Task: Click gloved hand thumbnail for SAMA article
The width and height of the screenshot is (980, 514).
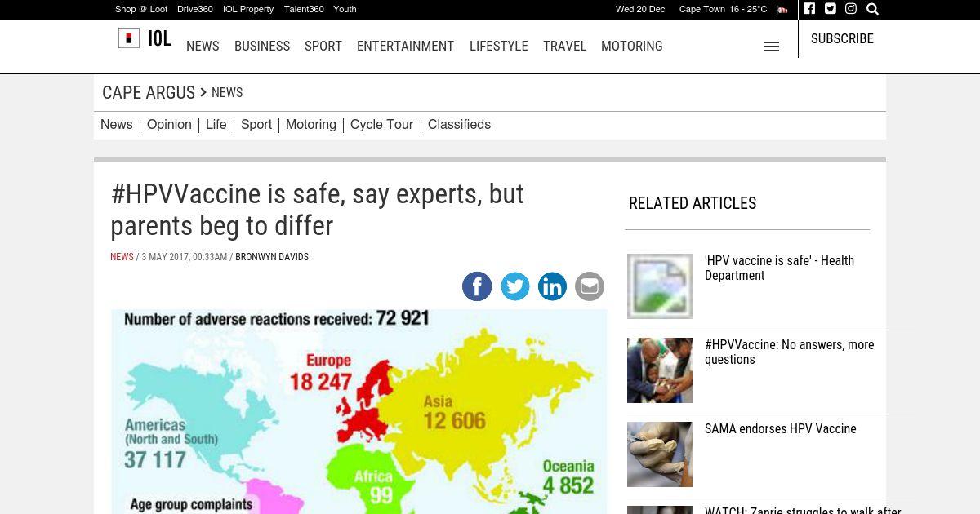Action: (x=660, y=454)
